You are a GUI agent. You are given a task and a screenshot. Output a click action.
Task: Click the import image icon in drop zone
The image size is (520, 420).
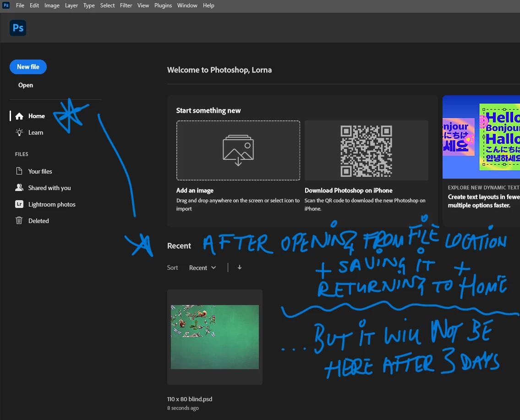pos(238,150)
